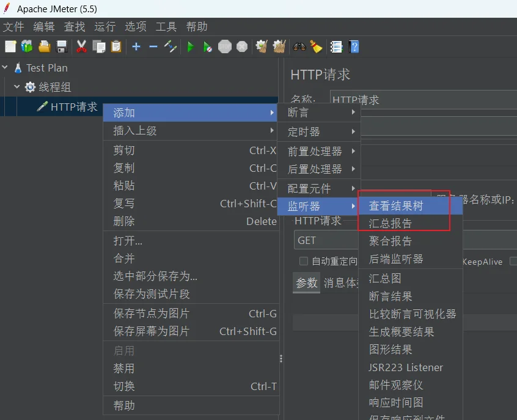Viewport: 517px width, 420px height.
Task: Start the test with green play icon
Action: click(x=190, y=46)
